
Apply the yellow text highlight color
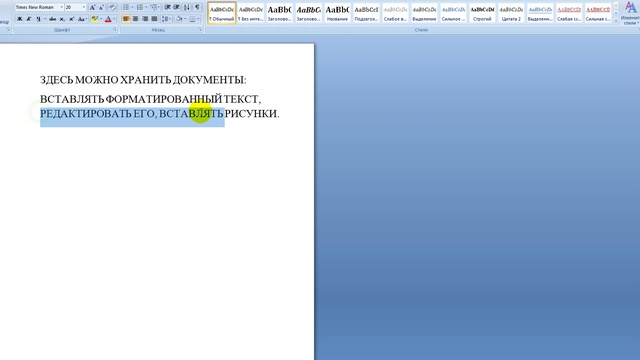coord(95,19)
